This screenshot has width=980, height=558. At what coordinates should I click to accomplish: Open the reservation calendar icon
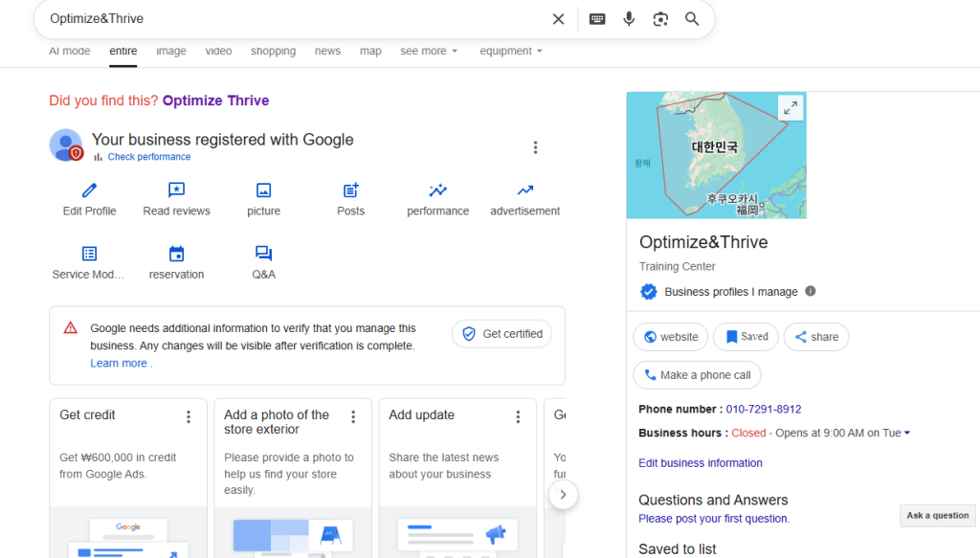coord(176,253)
